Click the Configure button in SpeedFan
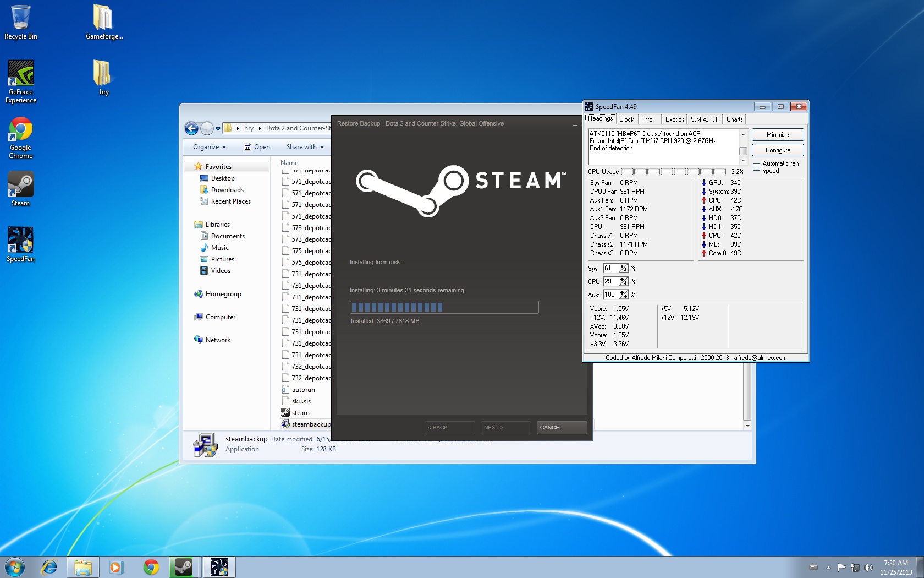Viewport: 924px width, 578px height. point(777,150)
